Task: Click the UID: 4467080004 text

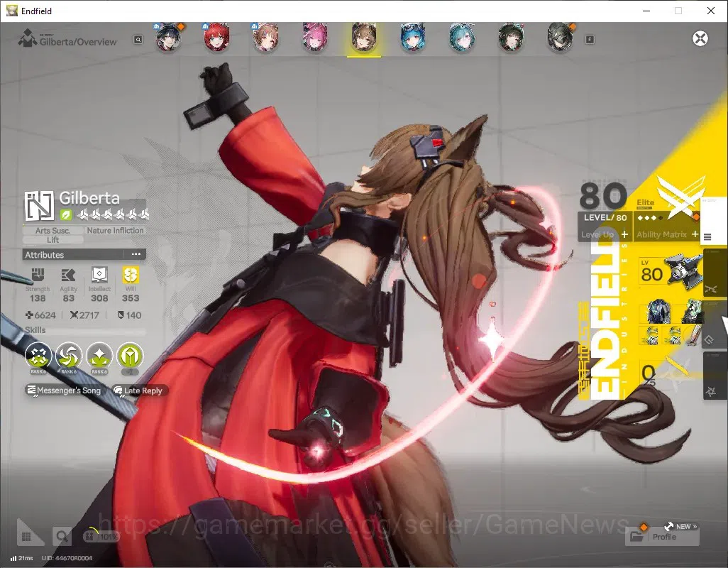Action: 67,558
